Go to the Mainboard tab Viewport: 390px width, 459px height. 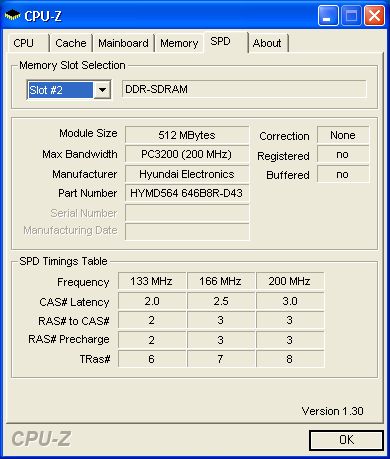click(123, 43)
